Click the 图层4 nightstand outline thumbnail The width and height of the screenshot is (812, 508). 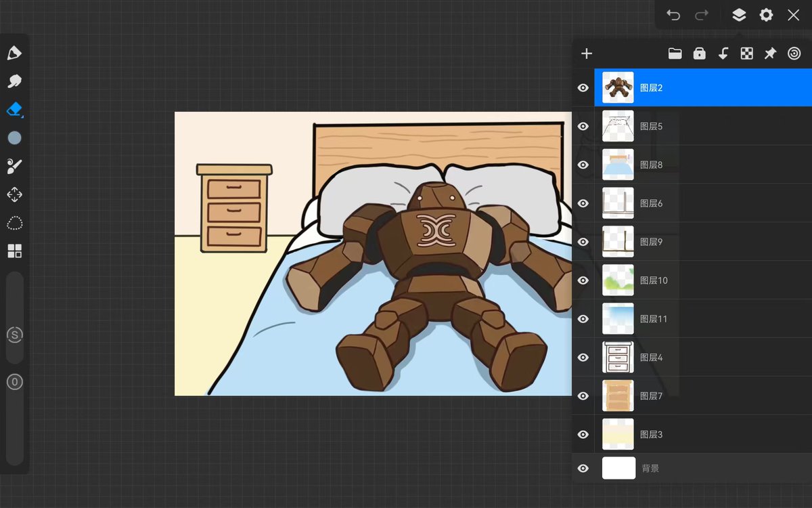[x=618, y=358]
